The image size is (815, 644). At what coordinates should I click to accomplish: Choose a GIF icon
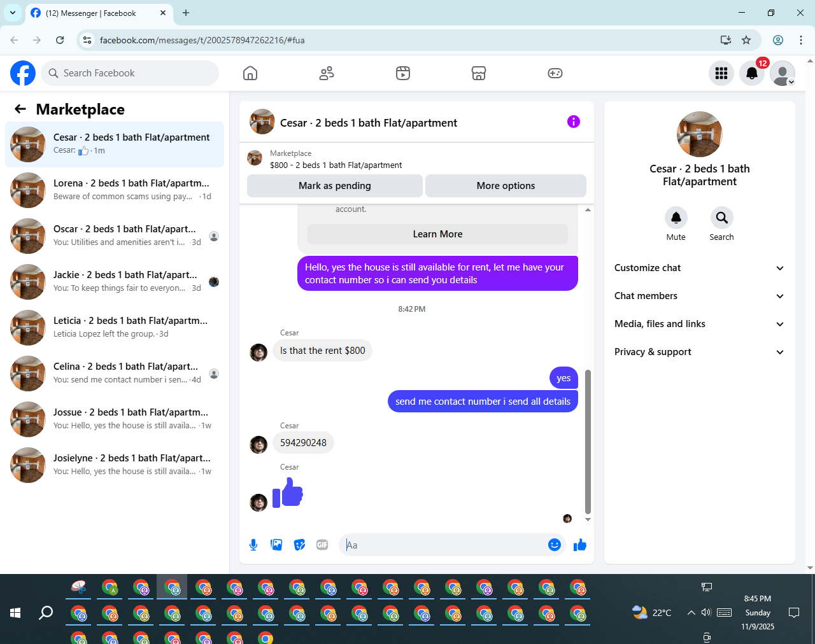pos(322,545)
